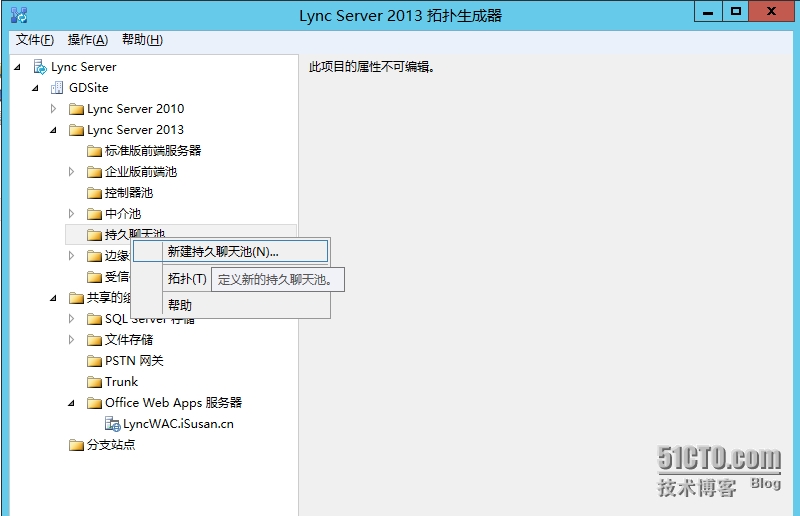Select the PSTN 网关 tree label
This screenshot has width=800, height=516.
point(134,361)
